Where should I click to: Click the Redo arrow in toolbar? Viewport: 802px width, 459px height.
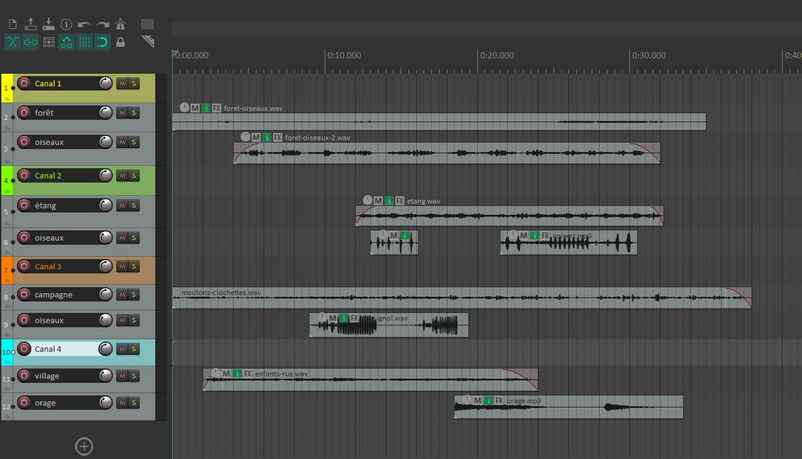click(x=102, y=24)
